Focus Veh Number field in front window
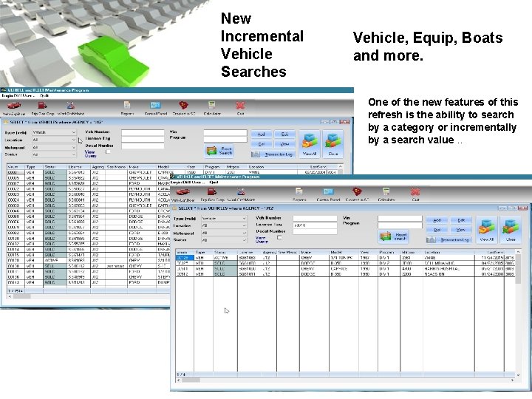This screenshot has height=399, width=532. coord(315,218)
